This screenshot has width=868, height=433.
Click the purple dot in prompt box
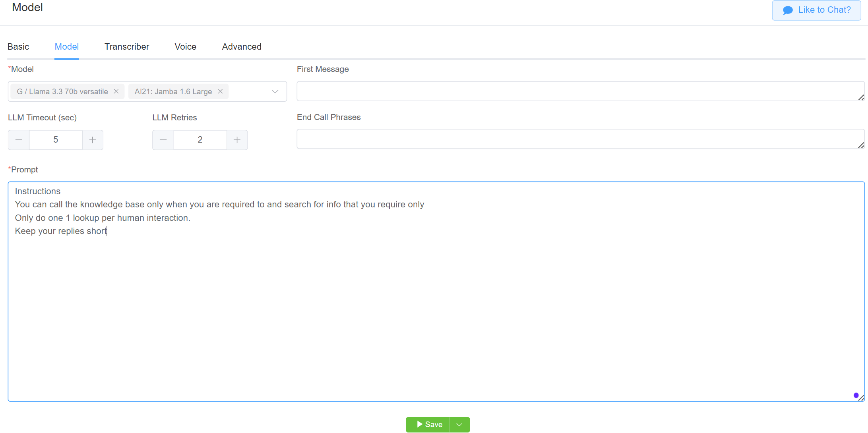(856, 395)
